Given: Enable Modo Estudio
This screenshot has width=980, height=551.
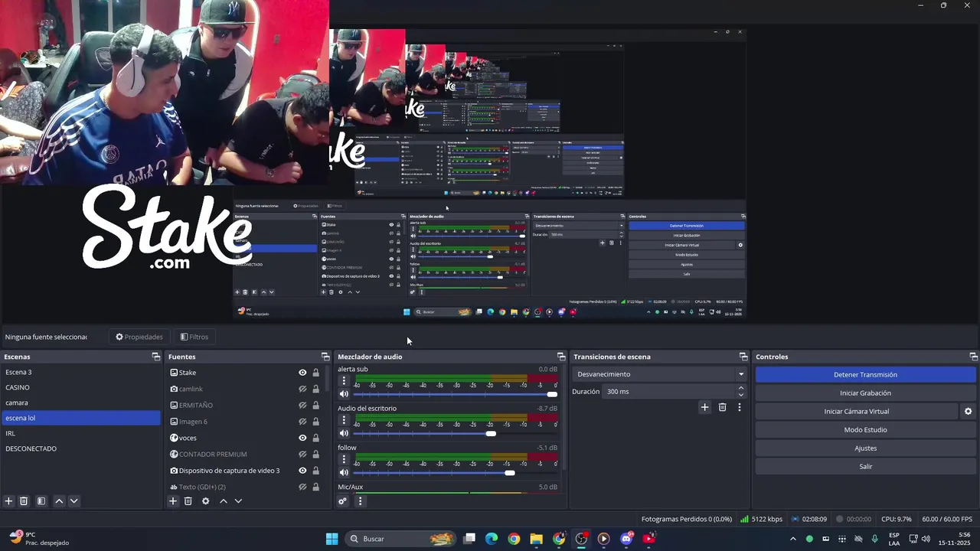Looking at the screenshot, I should click(x=865, y=430).
